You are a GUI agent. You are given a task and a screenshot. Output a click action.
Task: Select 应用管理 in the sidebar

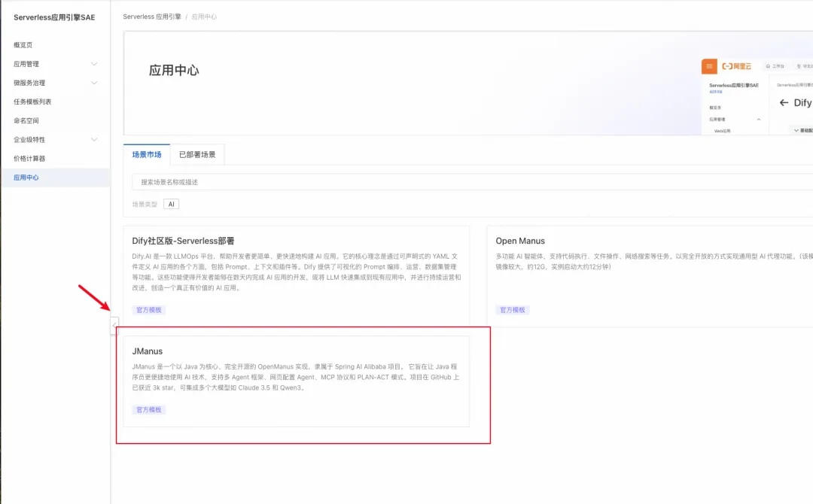click(x=26, y=64)
